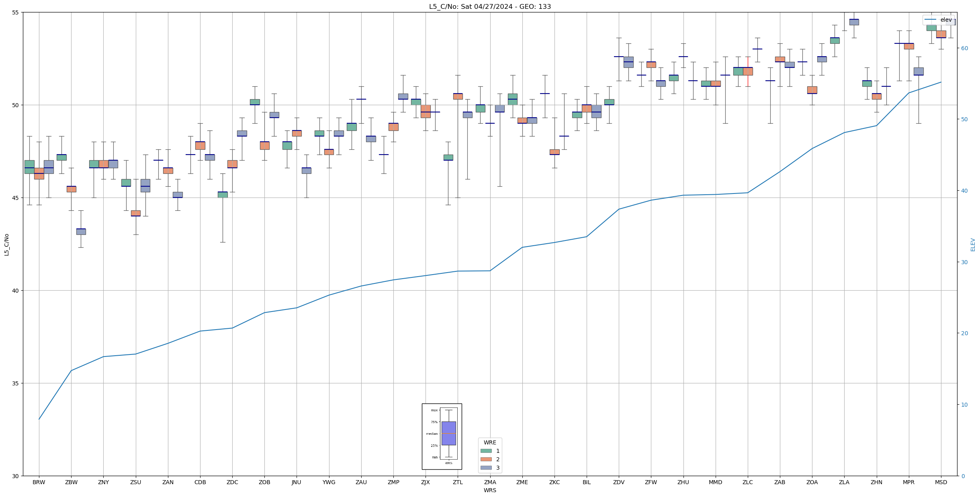Click the ZAU x-axis label

pyautogui.click(x=361, y=482)
